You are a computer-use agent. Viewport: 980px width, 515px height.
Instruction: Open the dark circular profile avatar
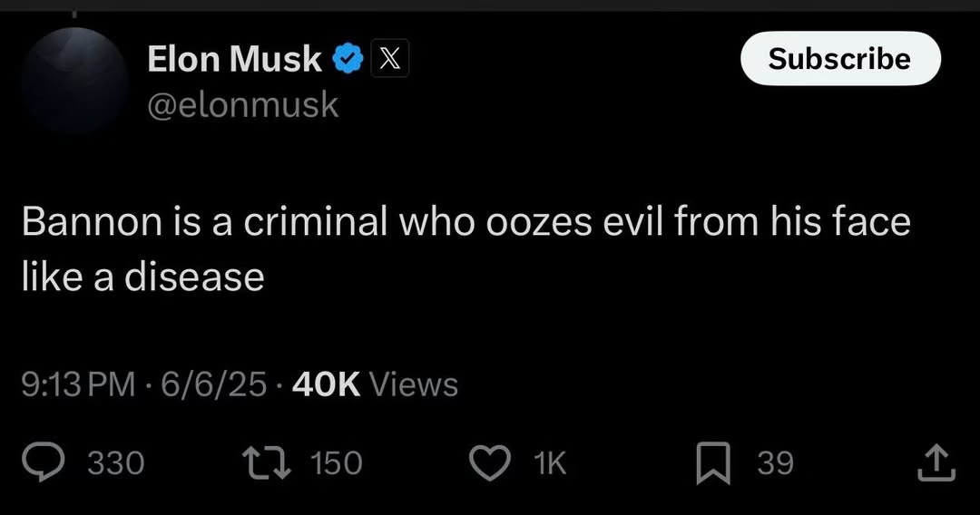pyautogui.click(x=75, y=80)
